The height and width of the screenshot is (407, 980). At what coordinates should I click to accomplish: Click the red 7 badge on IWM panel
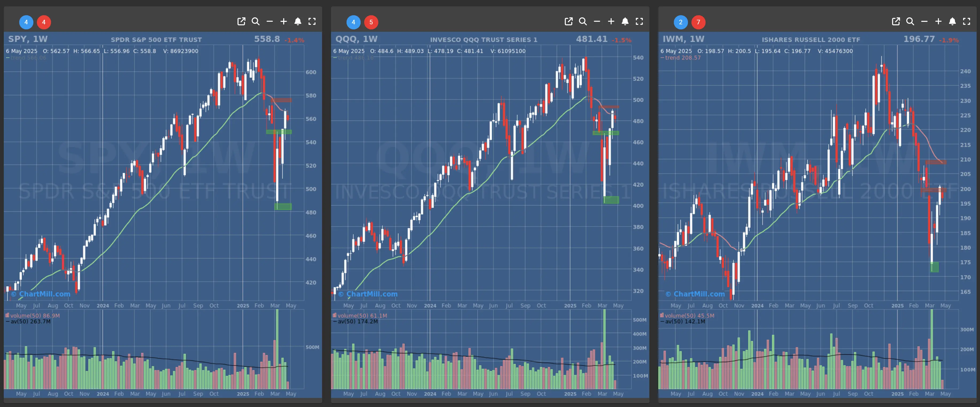tap(698, 22)
